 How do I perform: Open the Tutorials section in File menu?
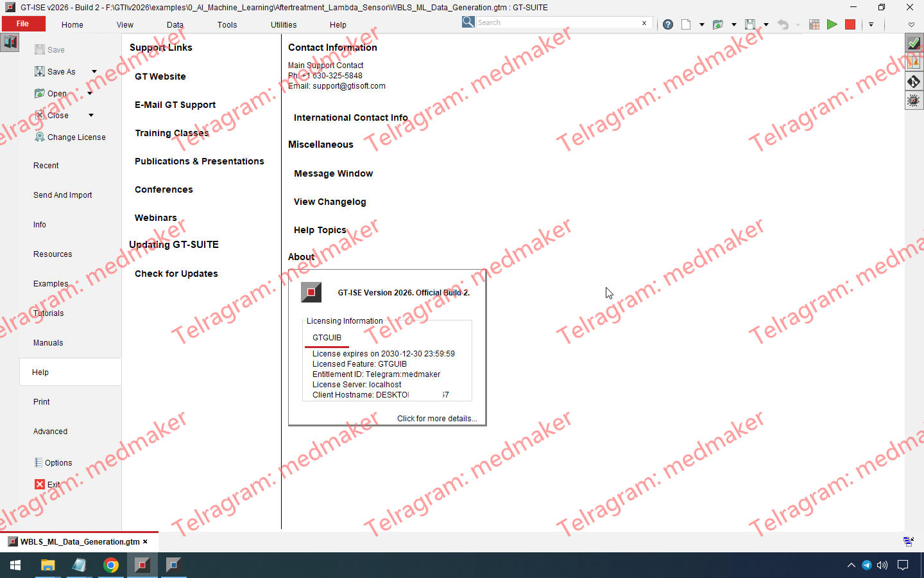[x=49, y=313]
